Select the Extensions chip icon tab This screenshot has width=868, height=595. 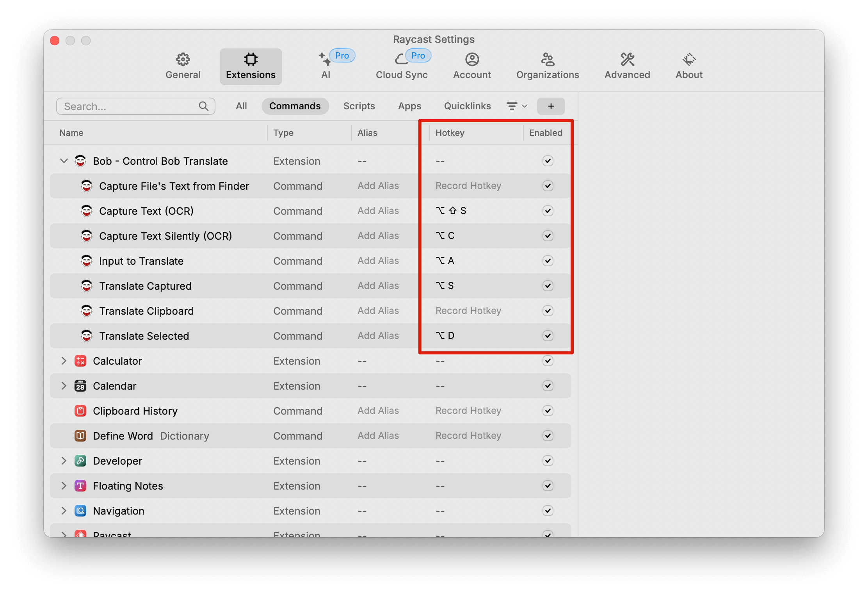click(251, 59)
